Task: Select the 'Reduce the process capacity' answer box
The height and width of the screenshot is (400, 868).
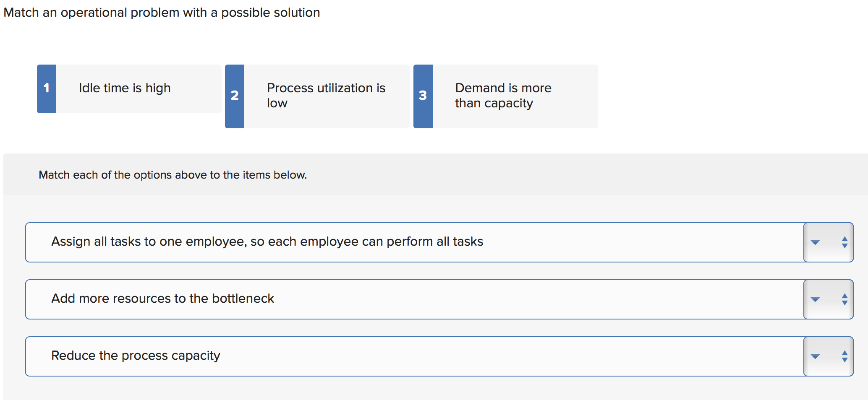Action: tap(135, 356)
